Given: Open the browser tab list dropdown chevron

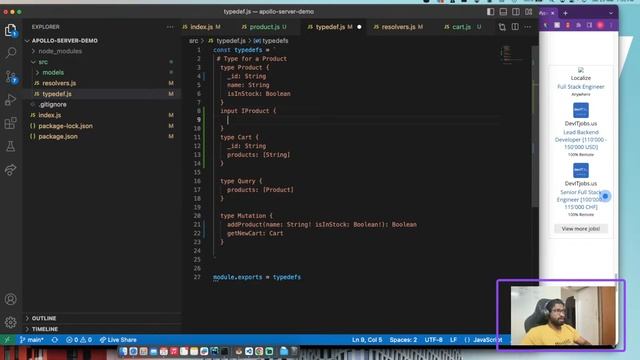Looking at the screenshot, I should (x=611, y=13).
